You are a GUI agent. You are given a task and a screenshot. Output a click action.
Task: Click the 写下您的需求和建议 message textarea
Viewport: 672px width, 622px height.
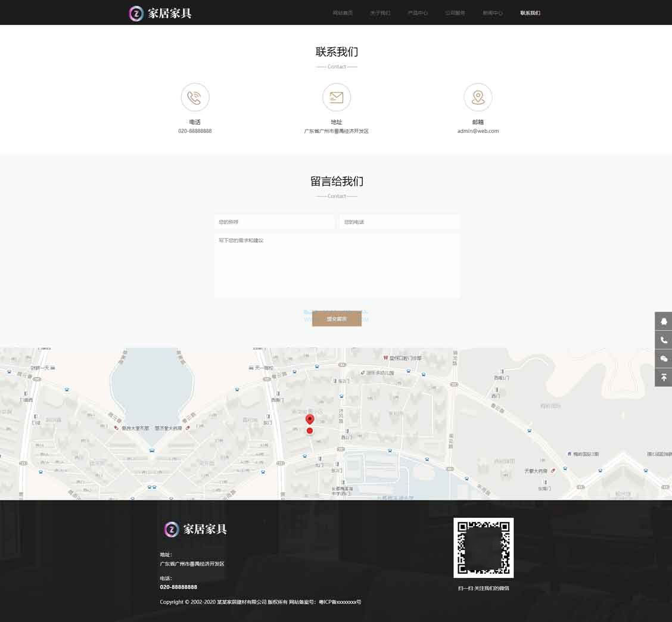(337, 266)
